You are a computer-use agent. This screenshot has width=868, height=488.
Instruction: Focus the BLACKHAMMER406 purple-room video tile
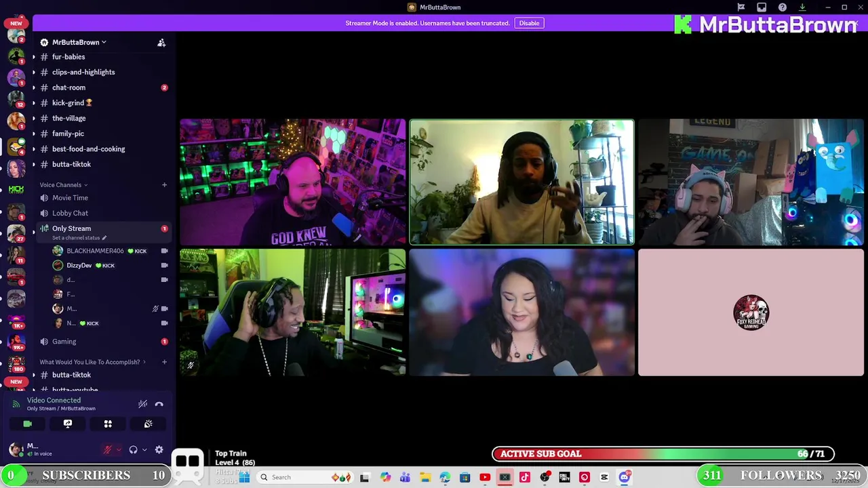(x=293, y=182)
